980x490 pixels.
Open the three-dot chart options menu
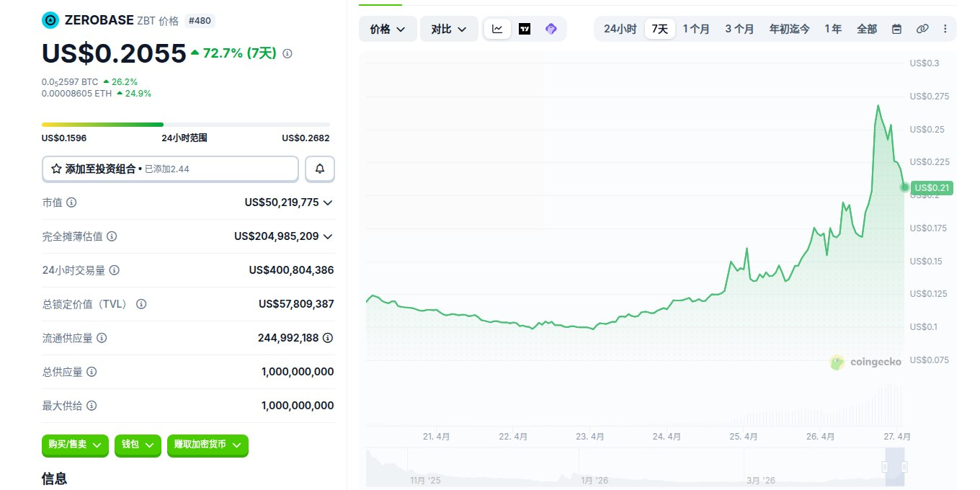pyautogui.click(x=945, y=29)
